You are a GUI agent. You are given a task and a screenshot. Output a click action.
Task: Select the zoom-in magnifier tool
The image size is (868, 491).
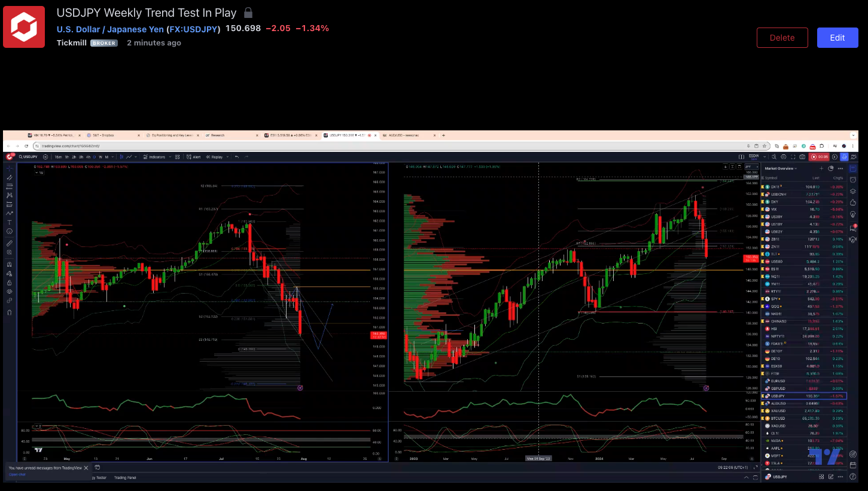click(x=10, y=252)
